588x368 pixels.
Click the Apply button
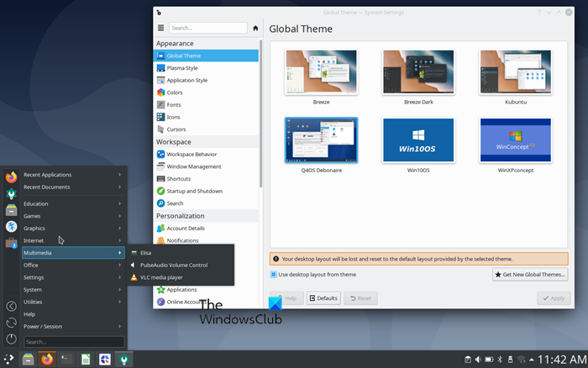pyautogui.click(x=554, y=298)
